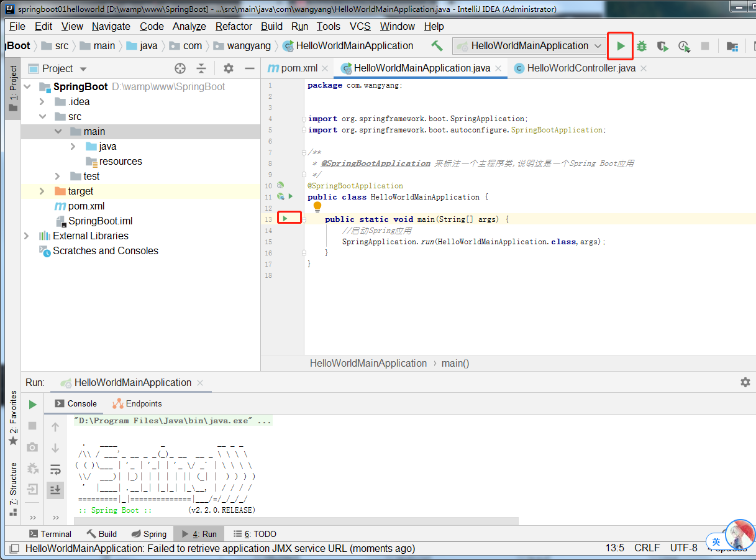Stop process icon in Run panel sidebar
This screenshot has height=560, width=756.
point(32,426)
